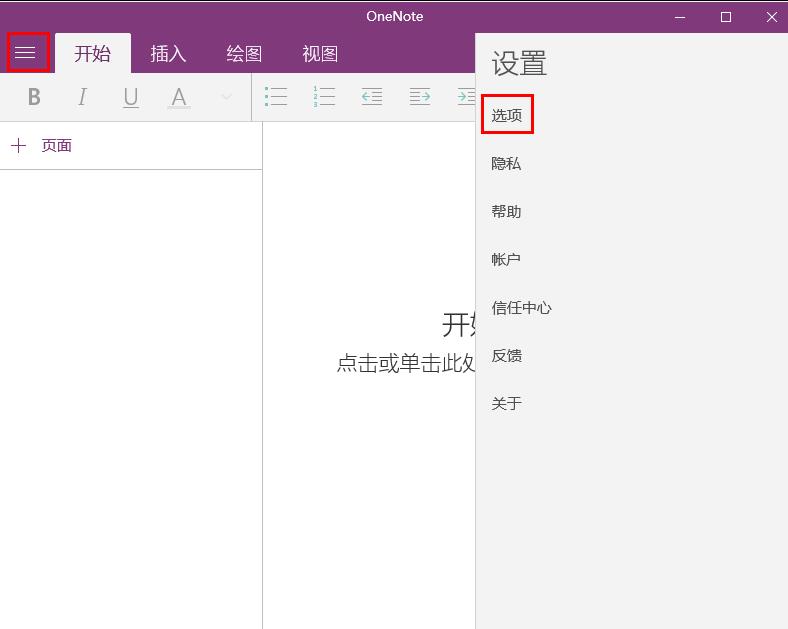Minimize the OneNote window
Viewport: 788px width, 629px height.
click(x=680, y=17)
